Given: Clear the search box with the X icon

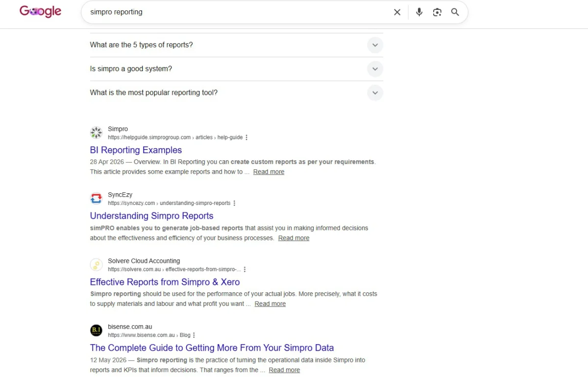Looking at the screenshot, I should point(397,12).
